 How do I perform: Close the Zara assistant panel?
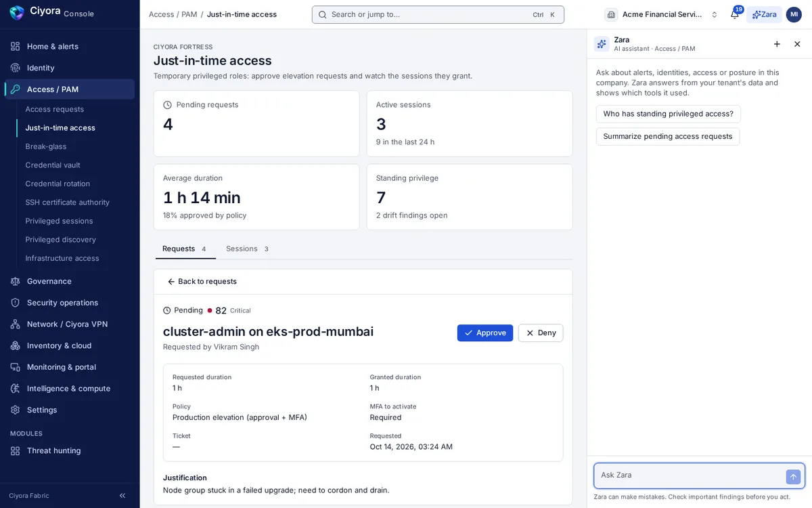pyautogui.click(x=797, y=44)
